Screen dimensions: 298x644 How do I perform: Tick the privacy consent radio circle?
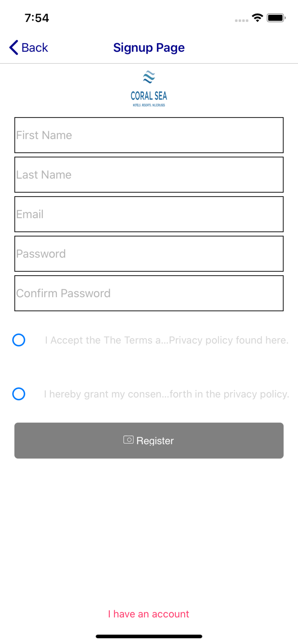19,394
